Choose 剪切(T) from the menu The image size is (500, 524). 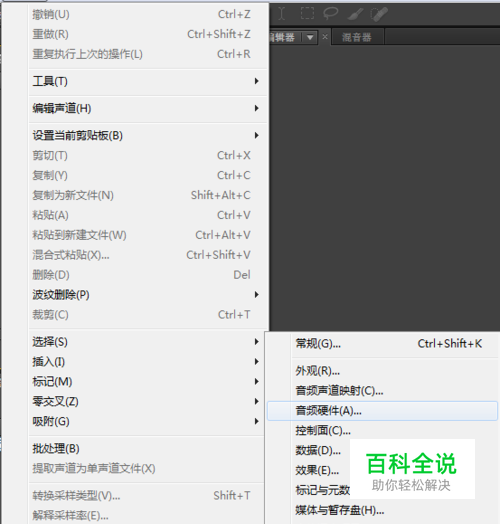[148, 155]
